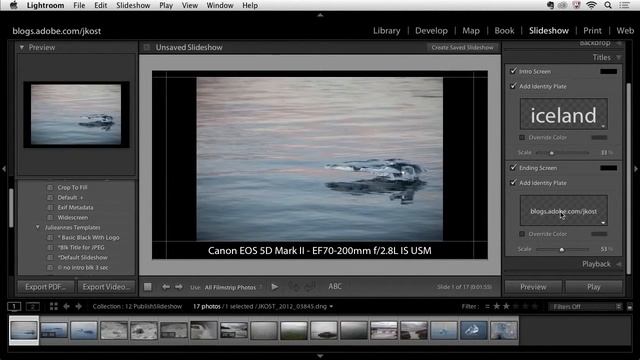The height and width of the screenshot is (360, 640).
Task: Uncheck the Intro Screen checkbox
Action: coord(513,71)
